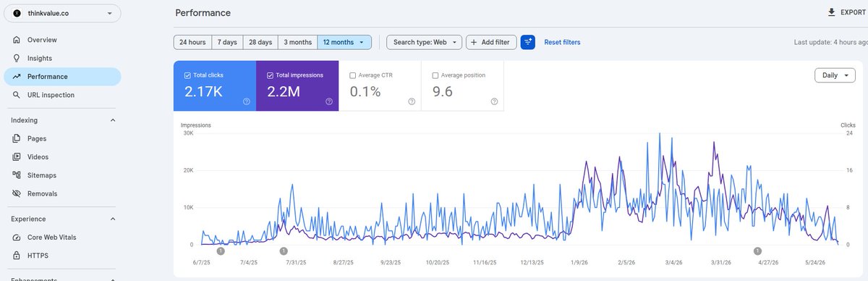868x281 pixels.
Task: Open the Pages indexing report
Action: (x=62, y=138)
